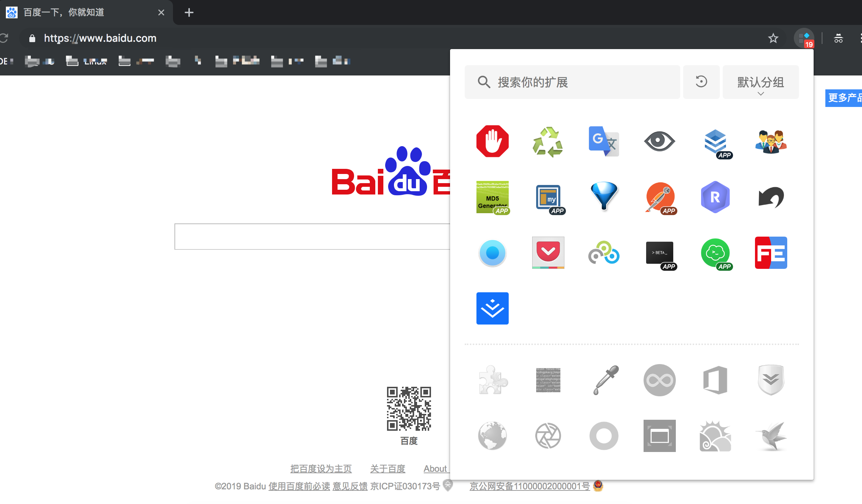The image size is (862, 504).
Task: Click the dark eye extension icon
Action: tap(659, 141)
